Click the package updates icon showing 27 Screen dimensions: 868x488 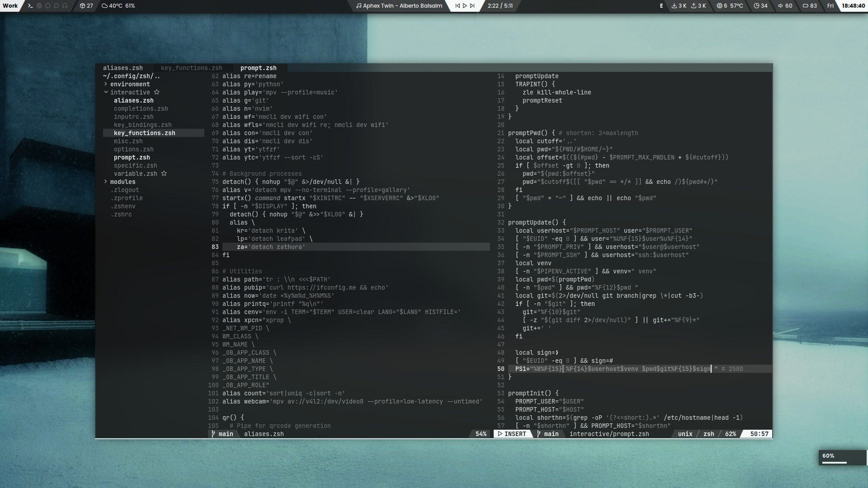click(83, 6)
